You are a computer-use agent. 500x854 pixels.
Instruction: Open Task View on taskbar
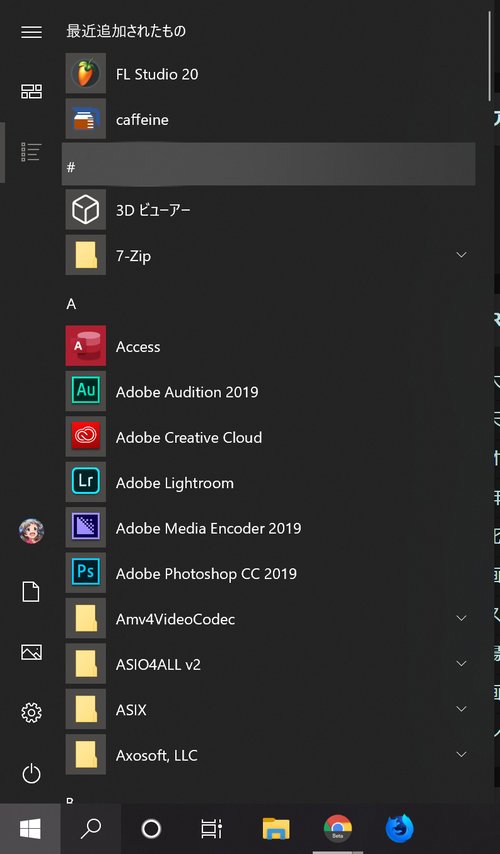pyautogui.click(x=211, y=829)
